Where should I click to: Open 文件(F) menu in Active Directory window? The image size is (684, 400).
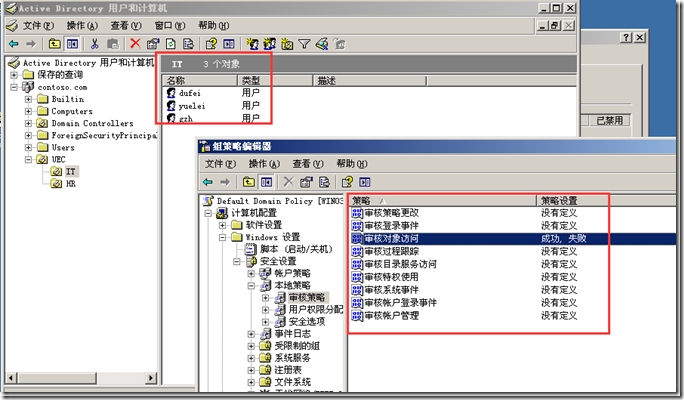[38, 26]
